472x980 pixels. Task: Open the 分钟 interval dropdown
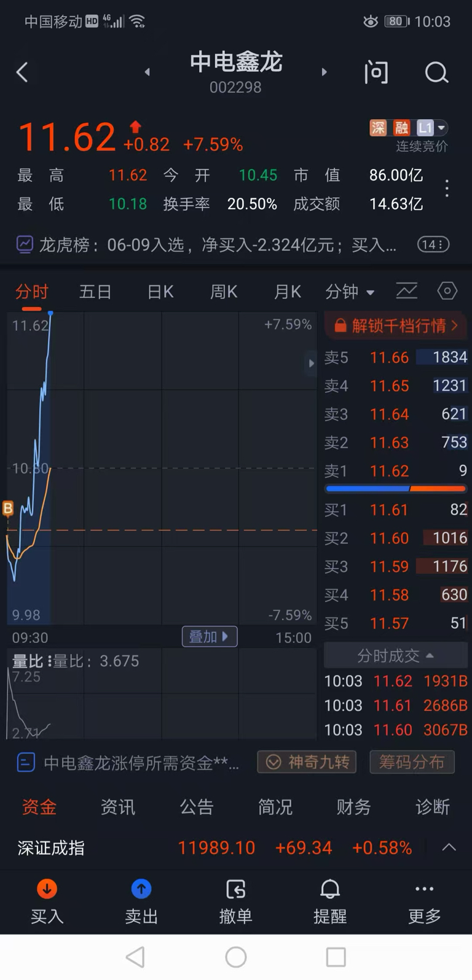click(x=350, y=292)
